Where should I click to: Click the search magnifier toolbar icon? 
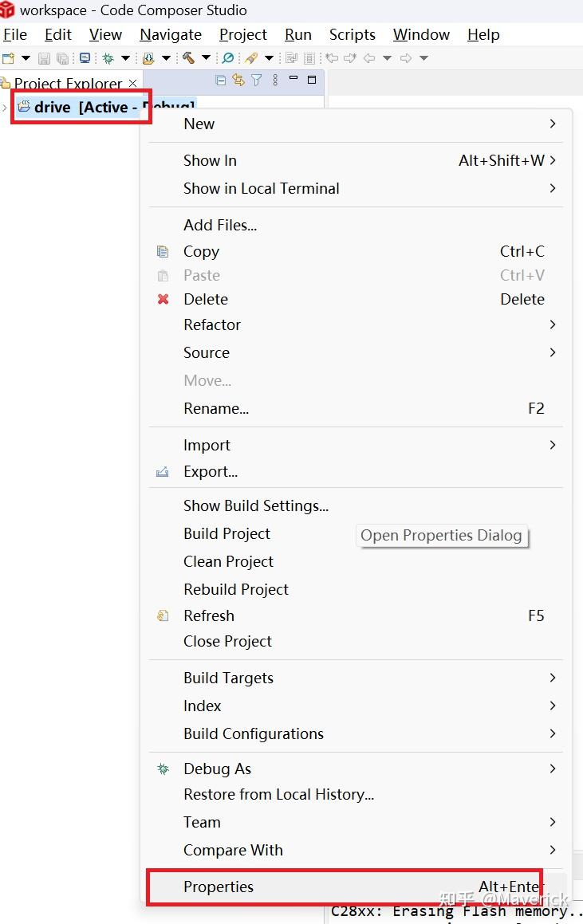[228, 58]
